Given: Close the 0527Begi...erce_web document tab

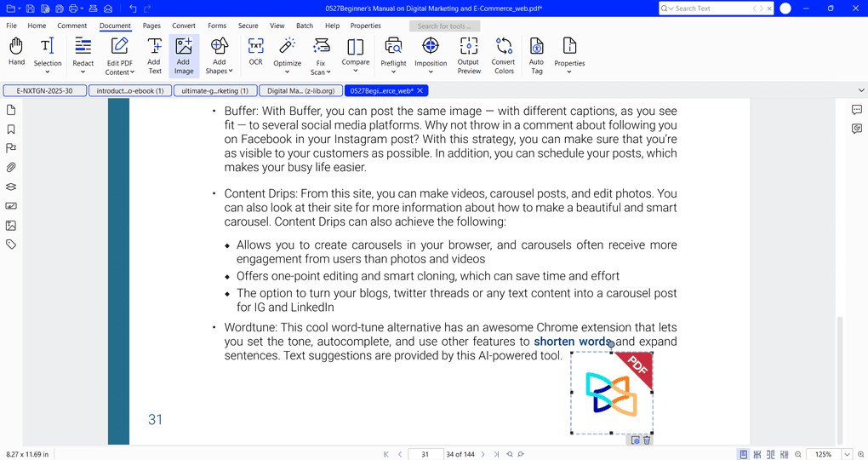Looking at the screenshot, I should tap(420, 91).
